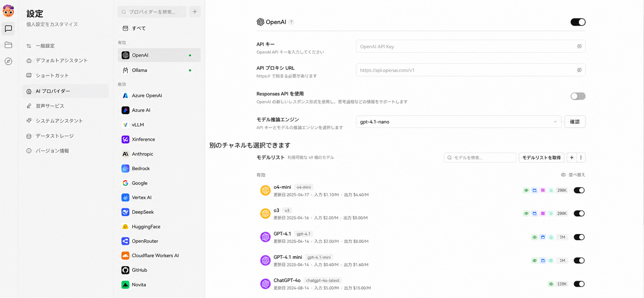Show すべて providers

(159, 28)
